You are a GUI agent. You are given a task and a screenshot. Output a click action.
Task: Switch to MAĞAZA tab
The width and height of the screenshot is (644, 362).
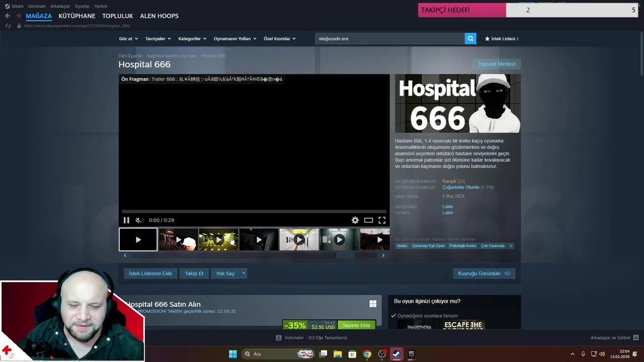[x=39, y=16]
